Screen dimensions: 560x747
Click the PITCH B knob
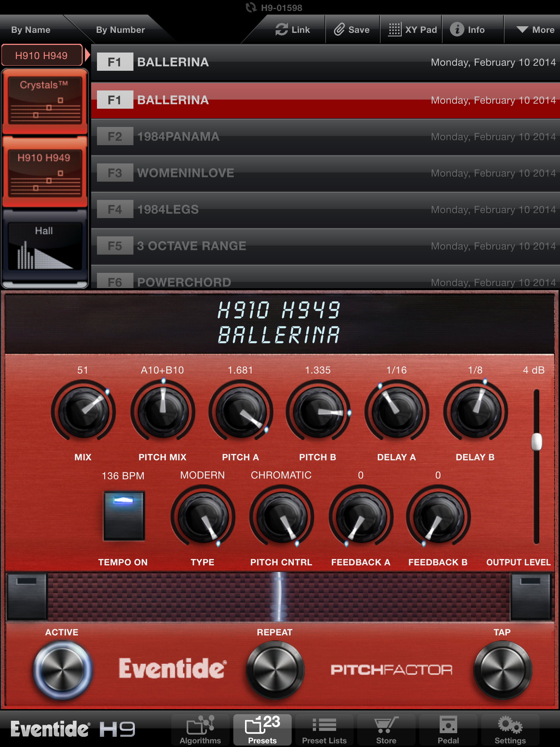(318, 411)
